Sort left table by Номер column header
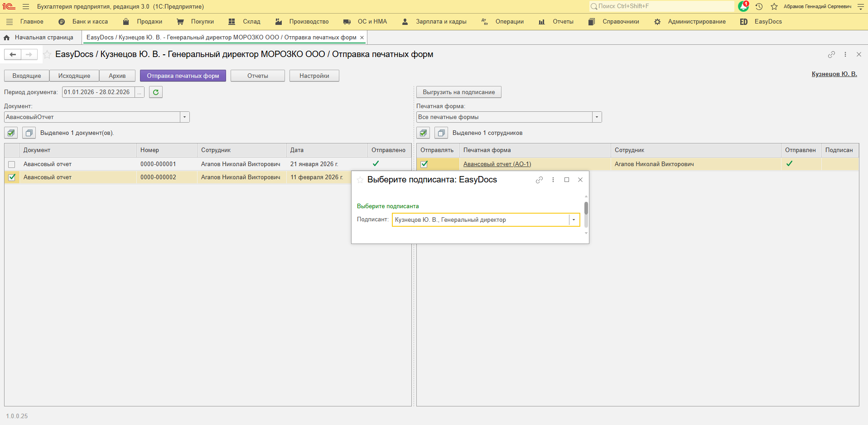Image resolution: width=868 pixels, height=425 pixels. [167, 150]
